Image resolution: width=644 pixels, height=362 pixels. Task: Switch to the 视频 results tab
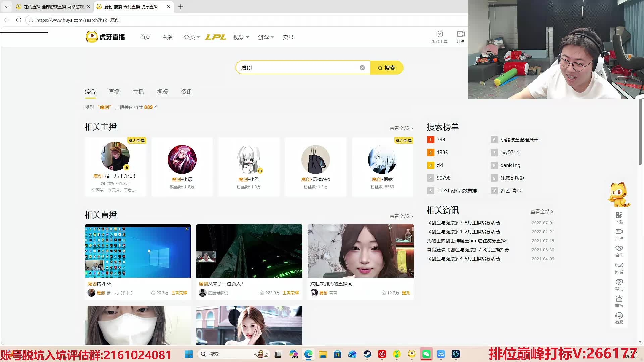coord(162,92)
